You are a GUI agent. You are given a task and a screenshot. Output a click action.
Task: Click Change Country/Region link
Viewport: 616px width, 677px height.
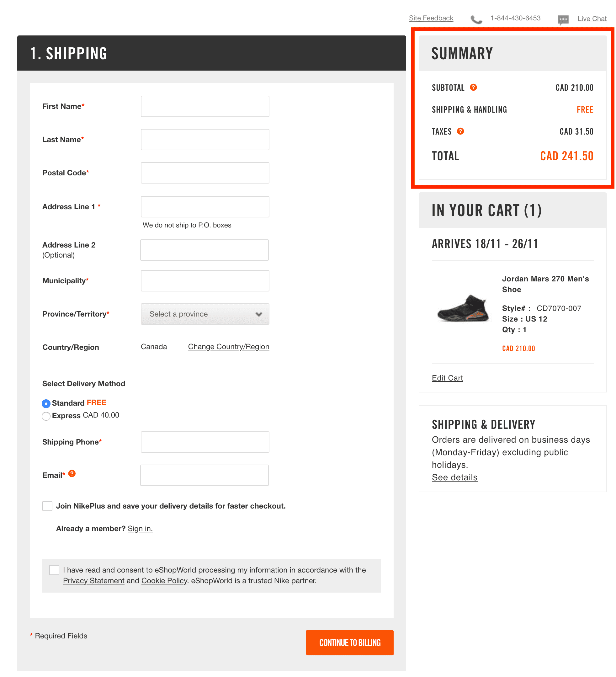click(228, 346)
